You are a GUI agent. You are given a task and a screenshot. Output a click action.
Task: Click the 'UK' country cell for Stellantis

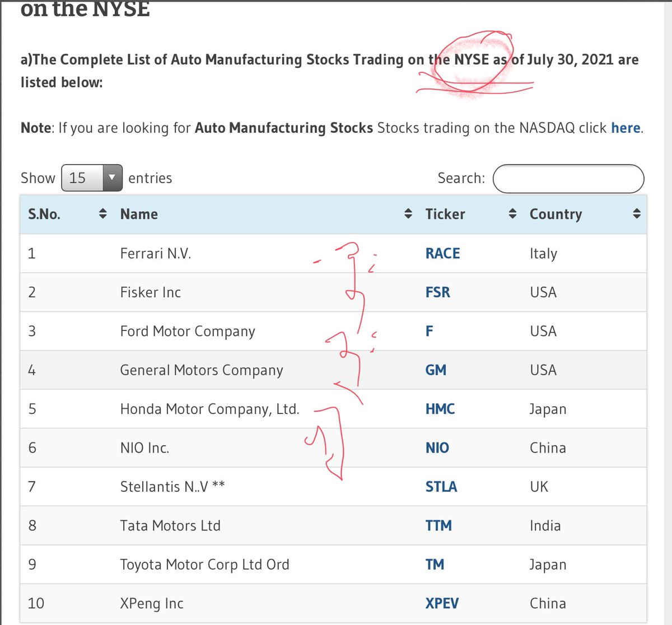(x=539, y=487)
